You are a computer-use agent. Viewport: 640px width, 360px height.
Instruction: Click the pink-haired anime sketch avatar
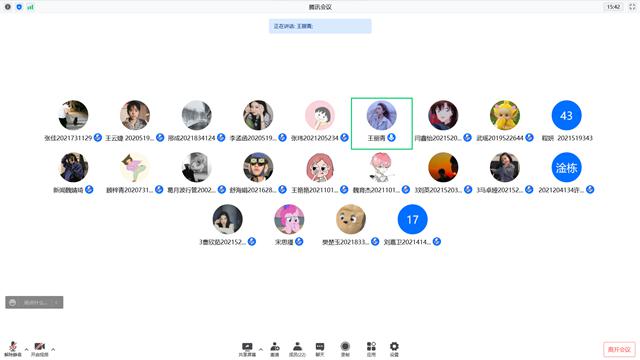[382, 167]
